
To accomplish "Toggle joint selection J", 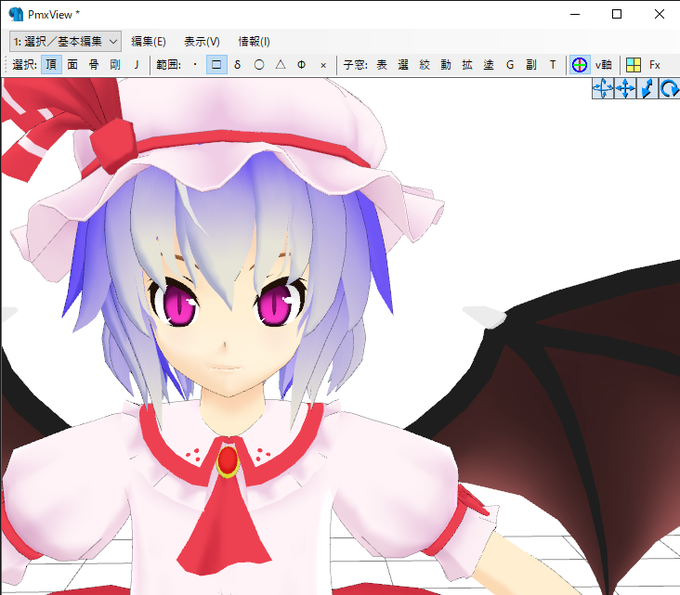I will (x=136, y=65).
